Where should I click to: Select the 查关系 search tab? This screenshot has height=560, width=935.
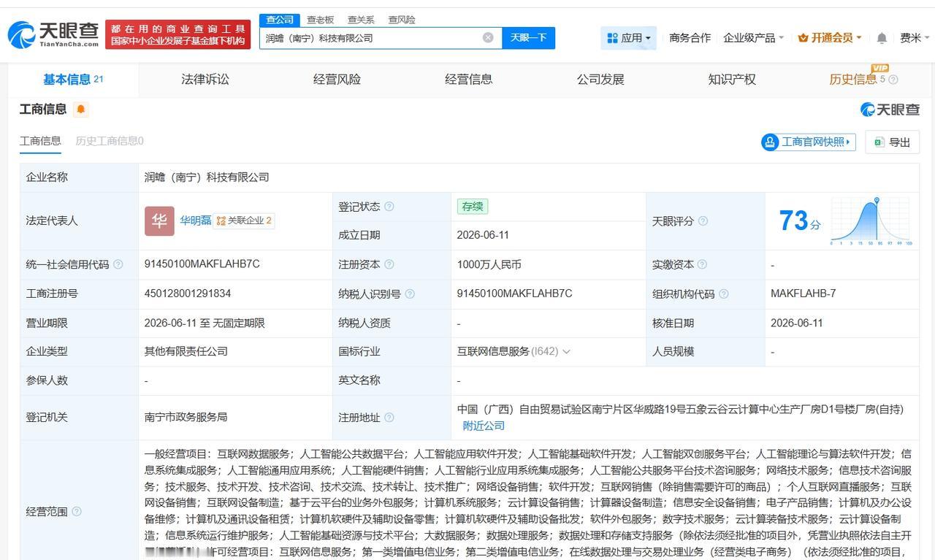coord(361,20)
